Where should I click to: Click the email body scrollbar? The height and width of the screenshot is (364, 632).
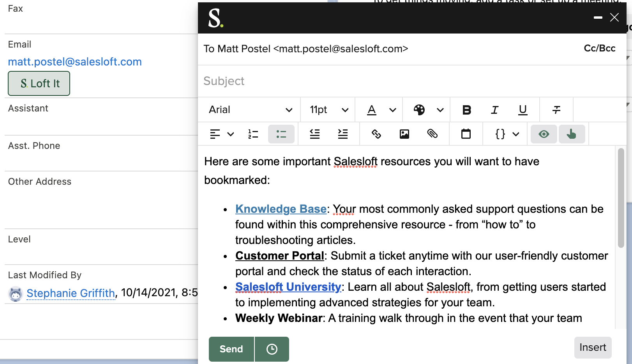tap(621, 198)
